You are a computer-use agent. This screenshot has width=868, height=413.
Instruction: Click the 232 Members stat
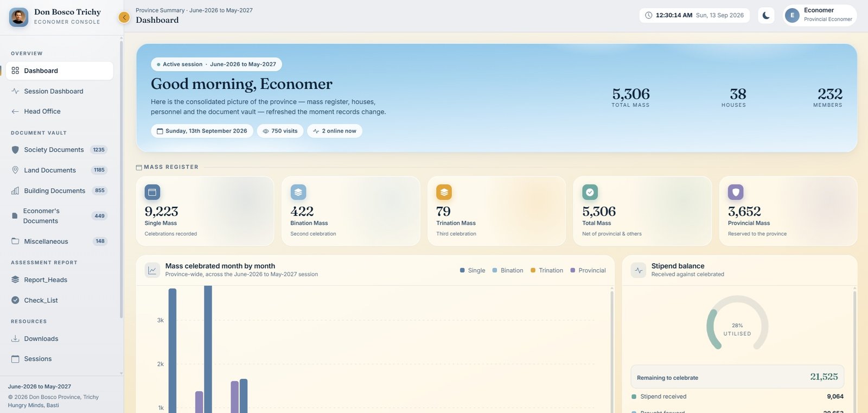(828, 97)
